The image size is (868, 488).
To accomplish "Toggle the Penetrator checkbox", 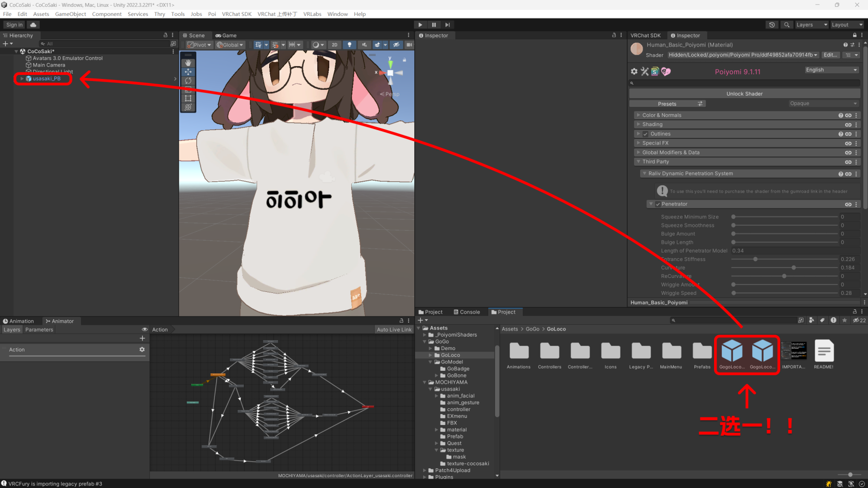I will [x=658, y=204].
